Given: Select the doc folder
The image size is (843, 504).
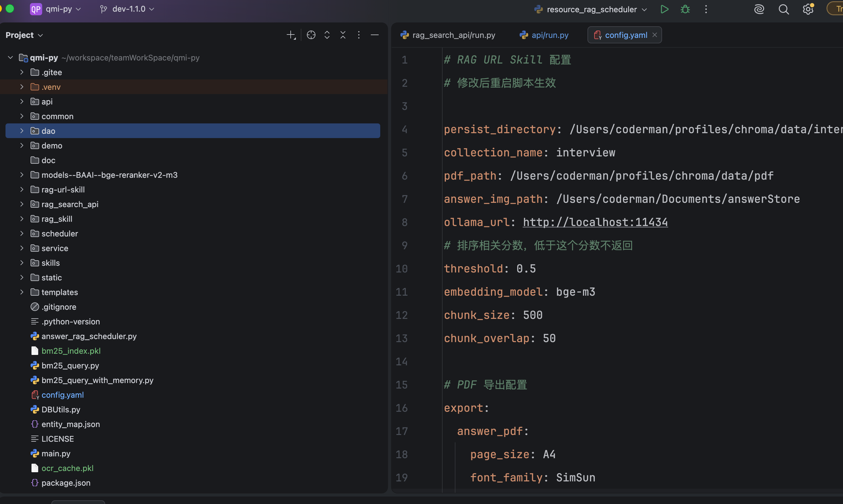Looking at the screenshot, I should 48,160.
